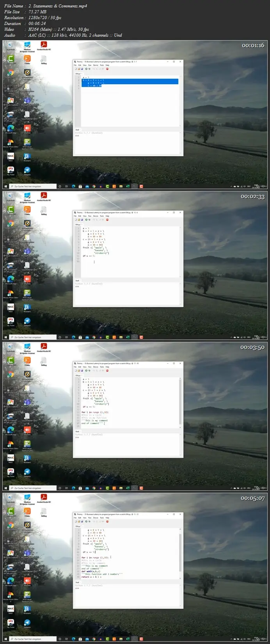Click the 'return a + b + c' line at 00:05:07
This screenshot has height=644, width=270.
pyautogui.click(x=92, y=577)
